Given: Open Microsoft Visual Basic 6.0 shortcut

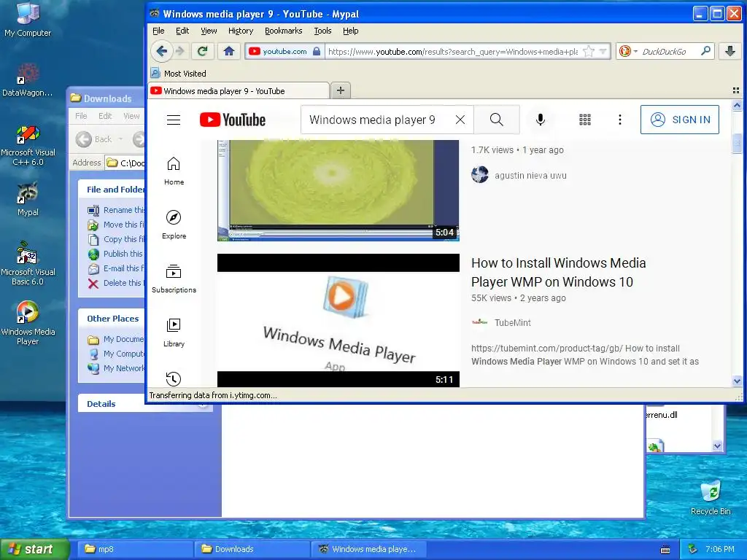Looking at the screenshot, I should 28,264.
